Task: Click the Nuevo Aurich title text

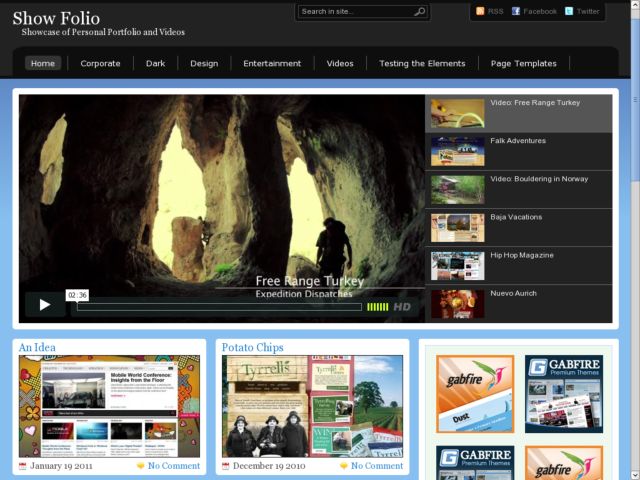Action: click(x=513, y=293)
